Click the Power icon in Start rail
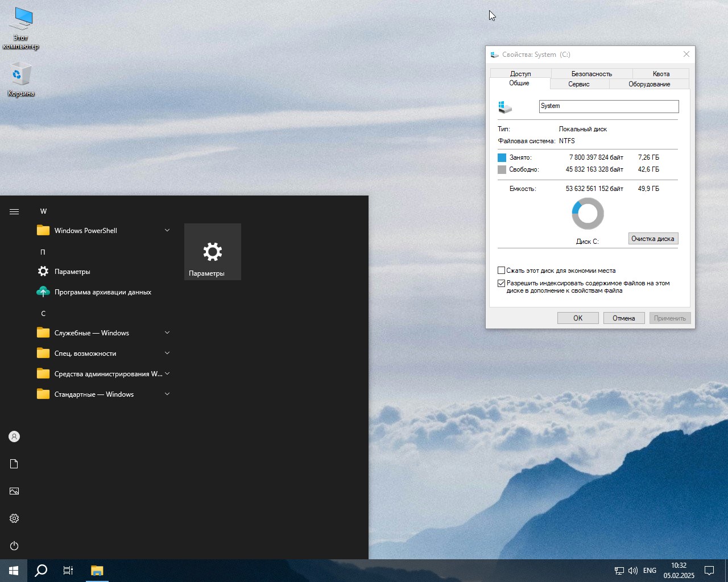The width and height of the screenshot is (728, 582). (14, 546)
